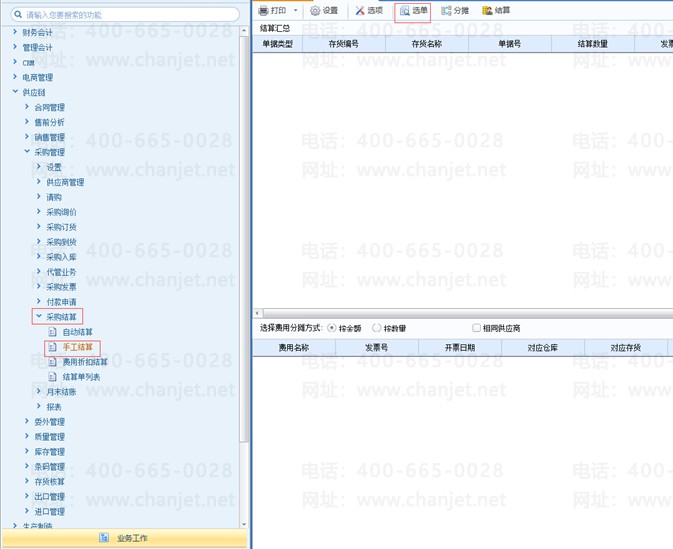Open 设置 gear icon in toolbar
The width and height of the screenshot is (673, 549).
[315, 11]
